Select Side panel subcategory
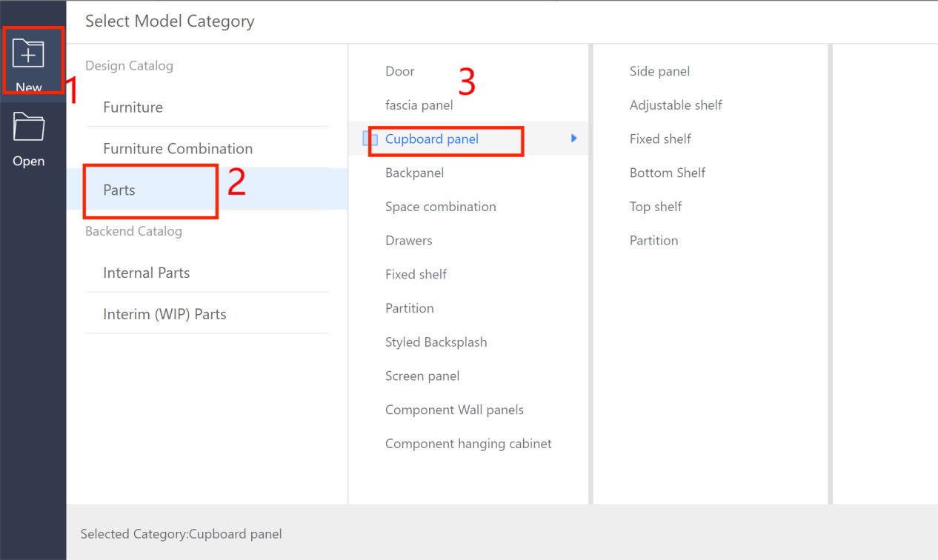 (x=660, y=72)
